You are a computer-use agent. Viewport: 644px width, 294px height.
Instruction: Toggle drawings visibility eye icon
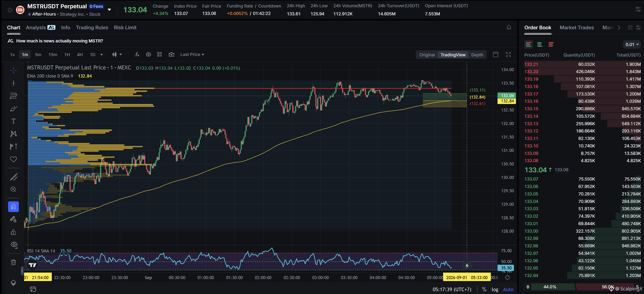14,245
